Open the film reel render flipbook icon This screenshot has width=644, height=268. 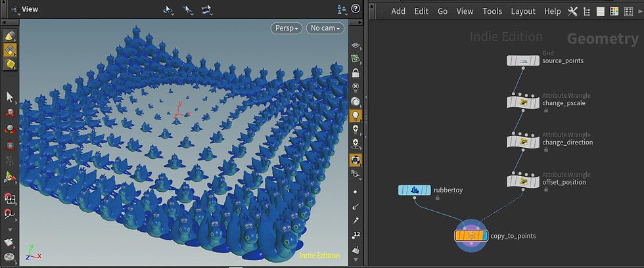pyautogui.click(x=9, y=257)
